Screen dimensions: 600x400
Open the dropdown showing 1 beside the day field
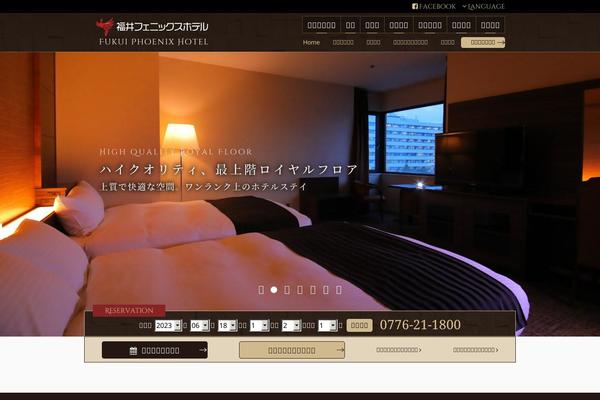pos(259,325)
